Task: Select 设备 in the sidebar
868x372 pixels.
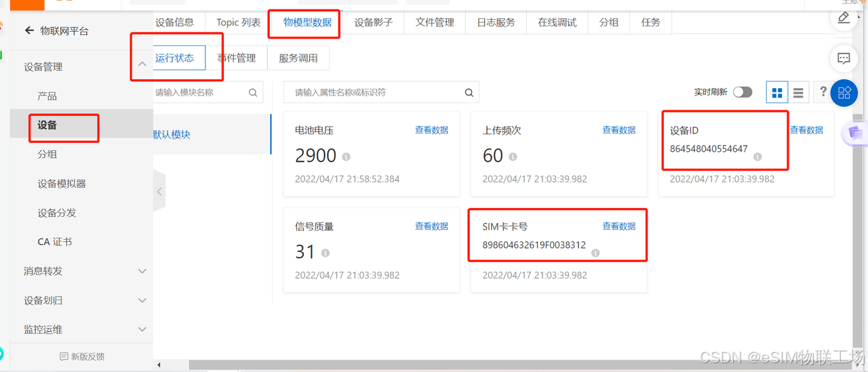Action: (x=47, y=125)
